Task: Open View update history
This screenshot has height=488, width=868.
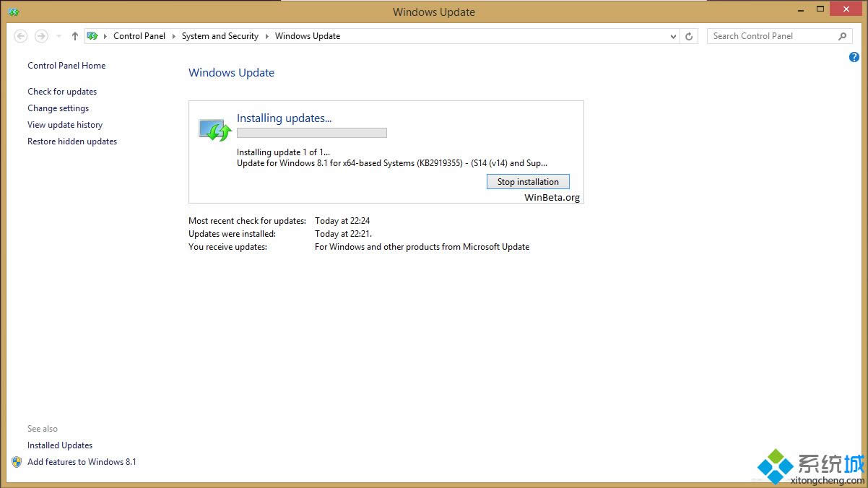Action: click(x=65, y=125)
